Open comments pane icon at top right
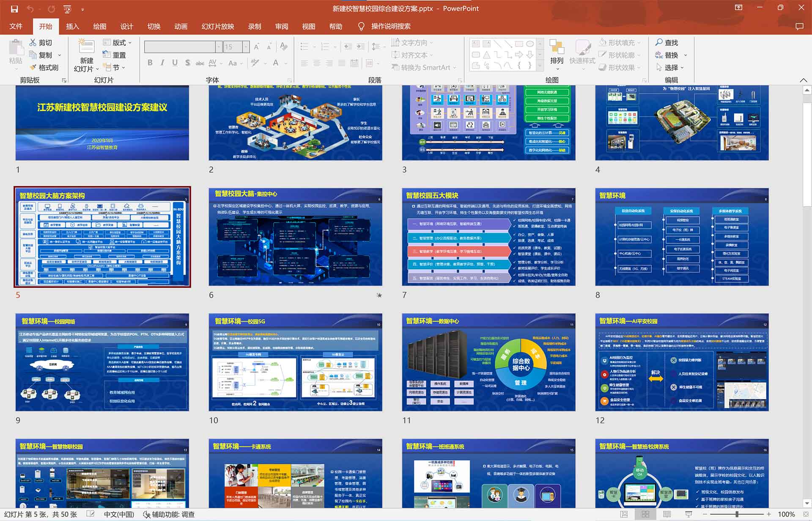This screenshot has height=521, width=812. 799,26
